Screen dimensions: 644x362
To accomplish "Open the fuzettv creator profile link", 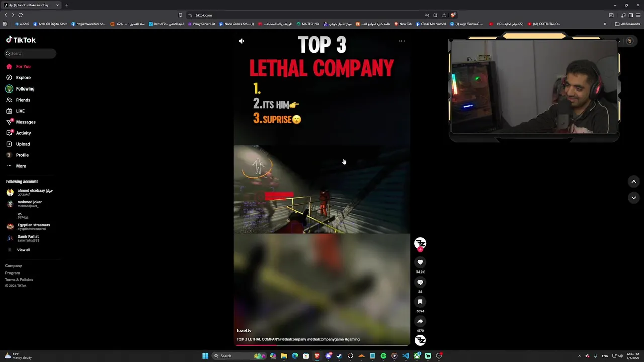I will [244, 331].
